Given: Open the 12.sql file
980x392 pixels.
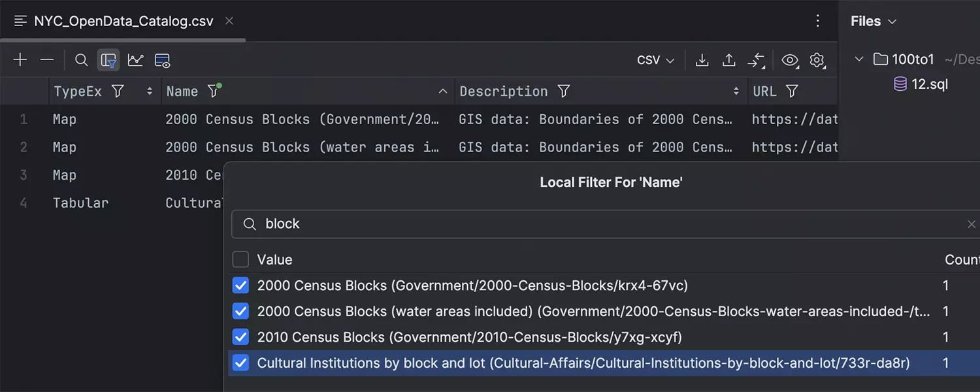Looking at the screenshot, I should (929, 84).
